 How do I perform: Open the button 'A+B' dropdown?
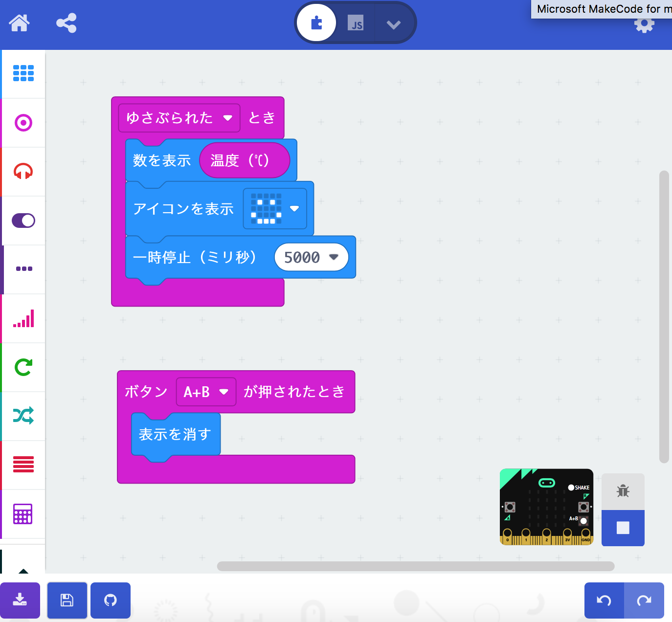[x=206, y=392]
